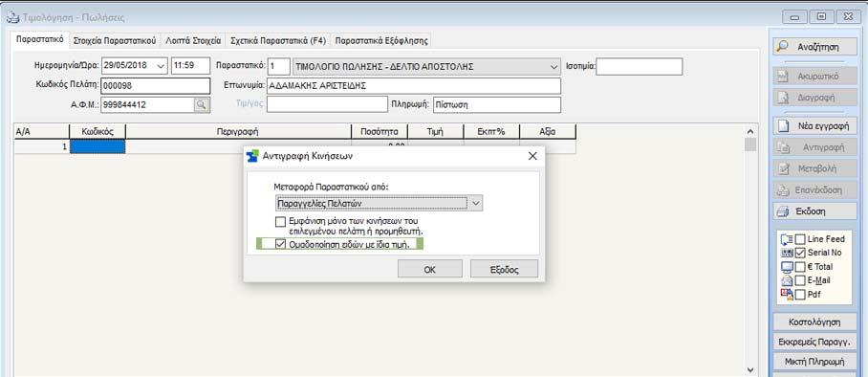The height and width of the screenshot is (377, 868).
Task: Click the Serial No barcode icon
Action: [x=786, y=253]
